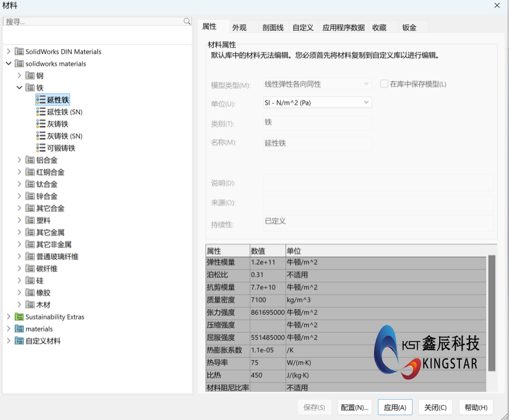This screenshot has height=420, width=509.
Task: Select the 热导率 property row label
Action: [x=217, y=363]
